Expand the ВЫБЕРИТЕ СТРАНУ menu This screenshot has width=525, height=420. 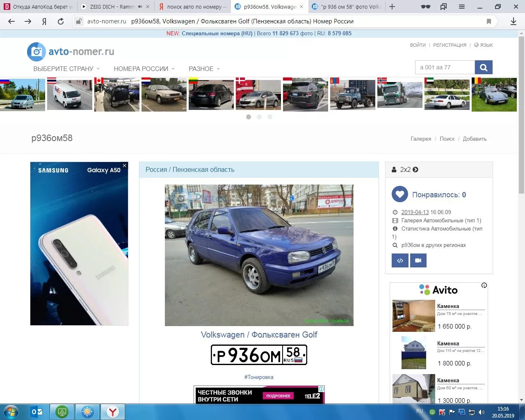pos(66,69)
